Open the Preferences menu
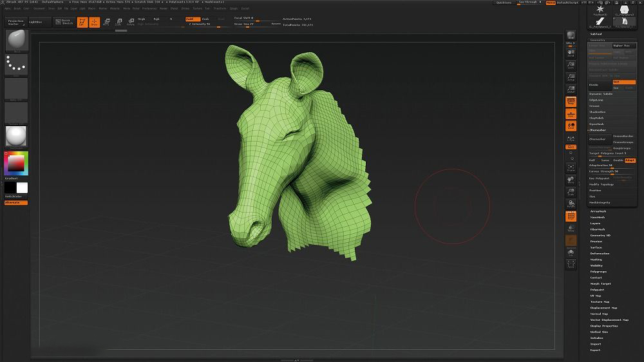This screenshot has width=644, height=362. click(149, 8)
